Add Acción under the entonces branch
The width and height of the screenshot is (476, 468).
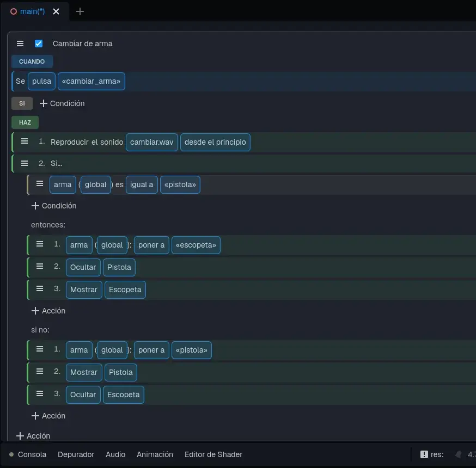click(48, 311)
